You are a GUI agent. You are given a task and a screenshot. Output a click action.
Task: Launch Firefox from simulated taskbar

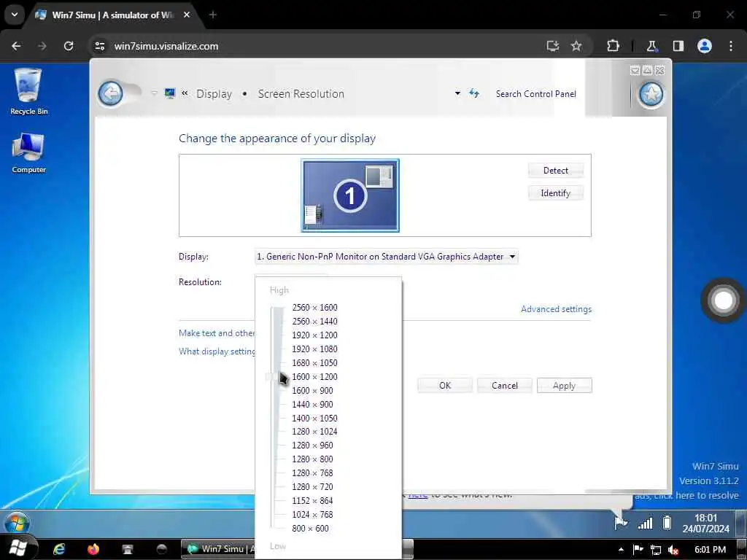pyautogui.click(x=93, y=549)
